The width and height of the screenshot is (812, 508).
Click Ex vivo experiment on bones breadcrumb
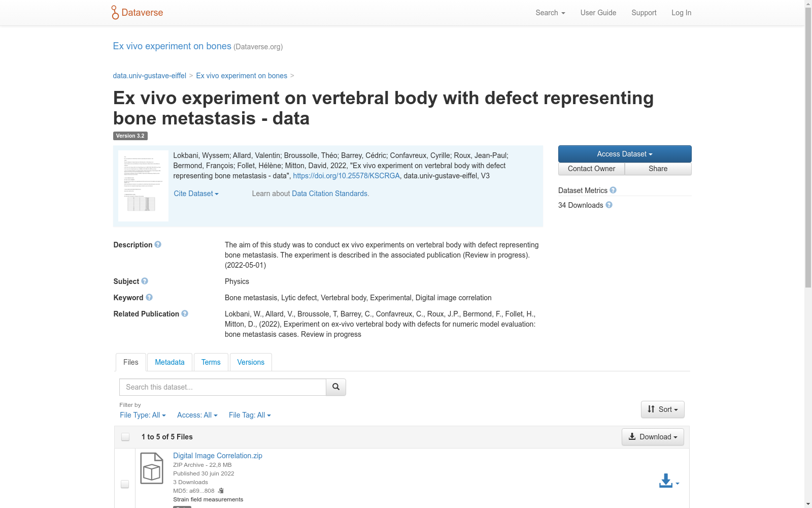242,76
